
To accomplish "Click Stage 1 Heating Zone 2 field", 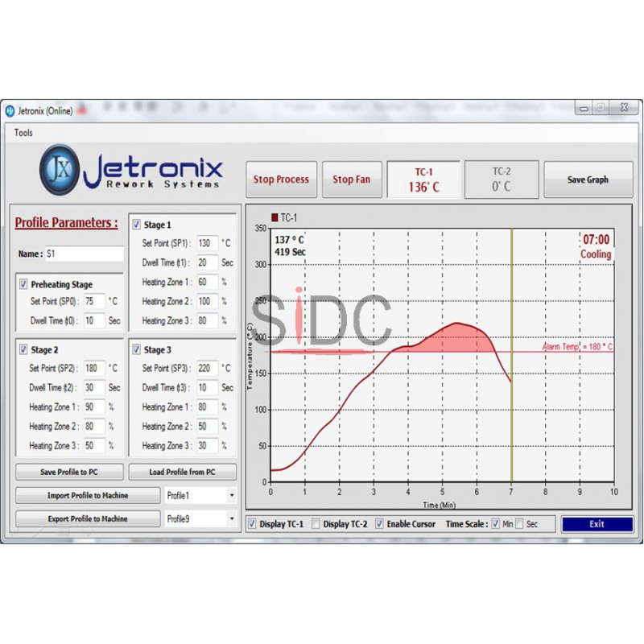I will pyautogui.click(x=208, y=301).
